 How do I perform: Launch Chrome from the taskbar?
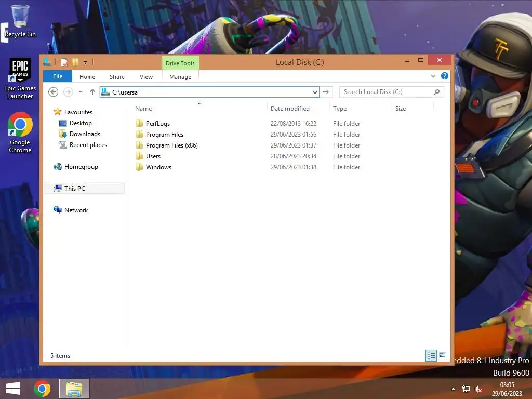(x=42, y=389)
